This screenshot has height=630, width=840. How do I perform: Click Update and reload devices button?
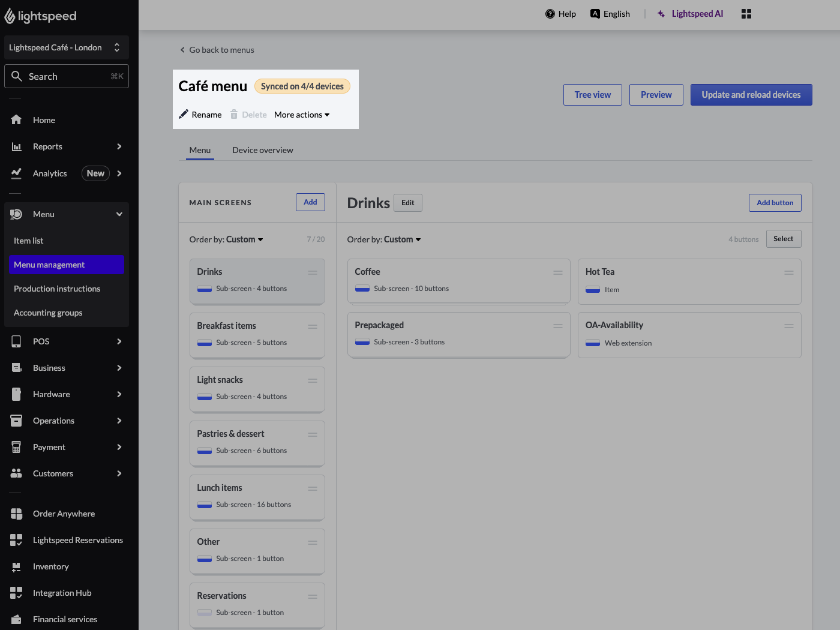751,95
